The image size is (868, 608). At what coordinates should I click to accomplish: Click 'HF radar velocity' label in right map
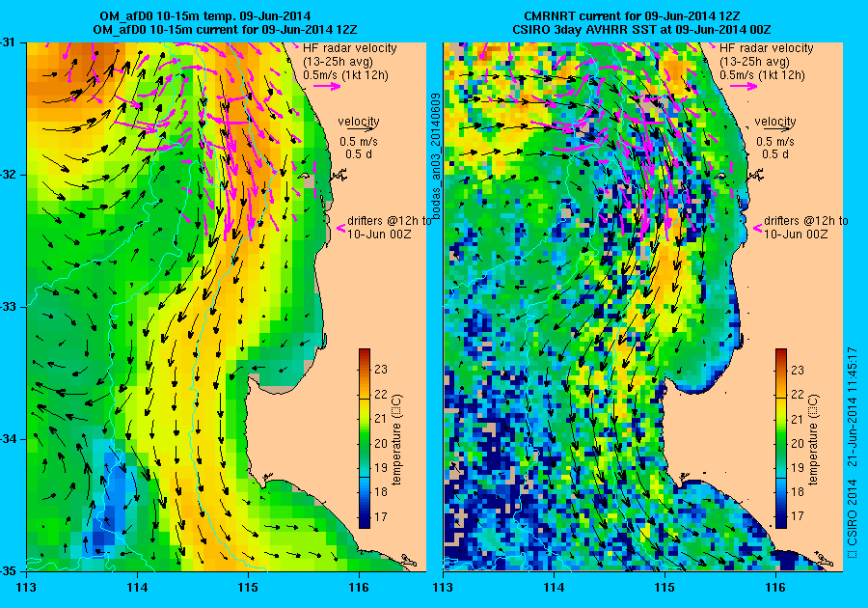point(767,48)
